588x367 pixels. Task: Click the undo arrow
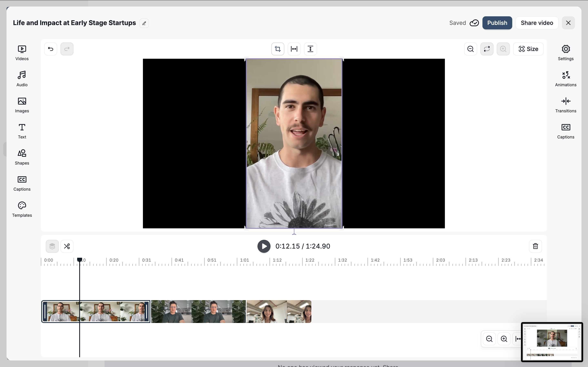click(x=51, y=49)
